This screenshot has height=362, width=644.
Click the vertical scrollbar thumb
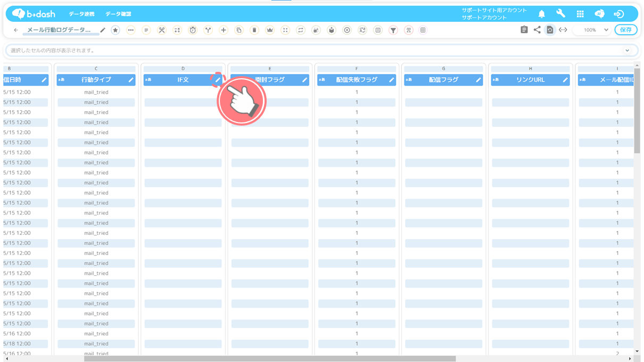(x=637, y=111)
